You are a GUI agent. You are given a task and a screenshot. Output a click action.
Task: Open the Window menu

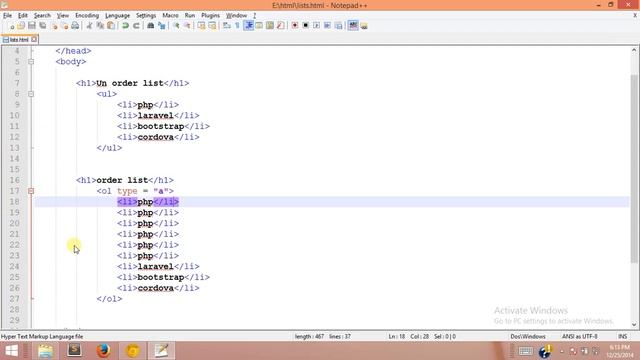click(236, 16)
